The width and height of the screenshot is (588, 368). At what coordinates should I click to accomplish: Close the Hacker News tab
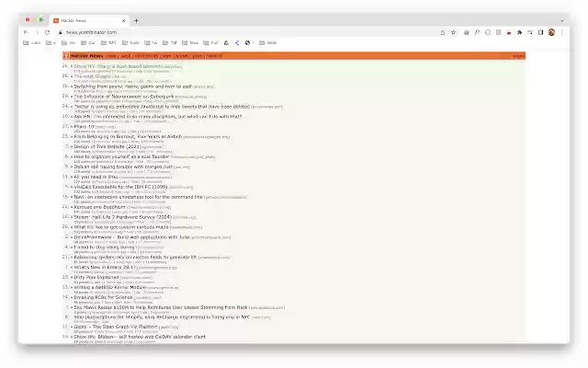(x=123, y=20)
